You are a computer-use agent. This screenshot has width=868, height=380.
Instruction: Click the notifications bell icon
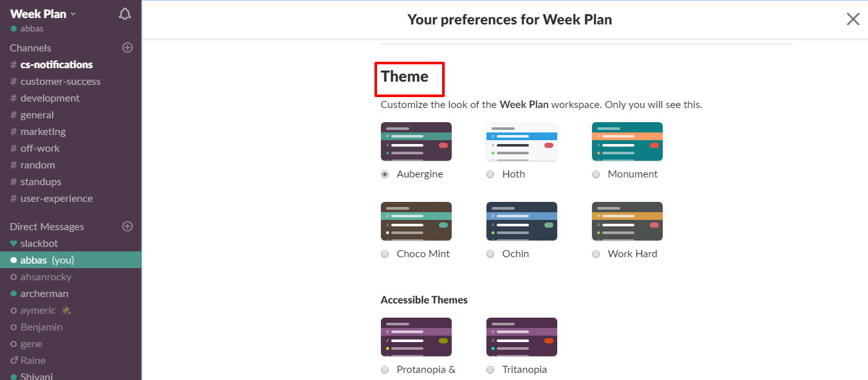click(x=125, y=14)
